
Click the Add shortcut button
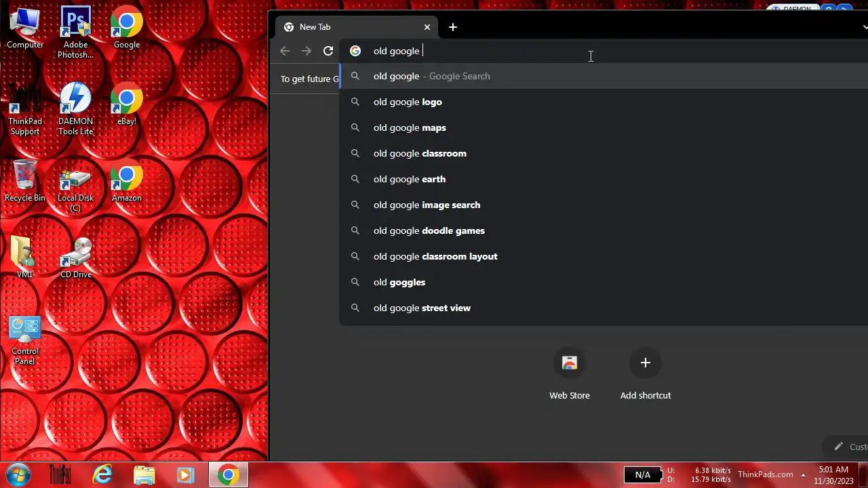click(x=646, y=374)
